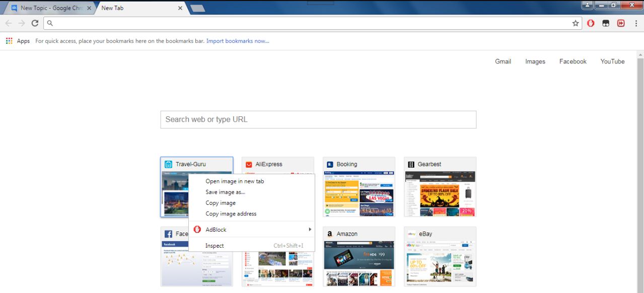
Task: Choose Save image as...
Action: 252,192
